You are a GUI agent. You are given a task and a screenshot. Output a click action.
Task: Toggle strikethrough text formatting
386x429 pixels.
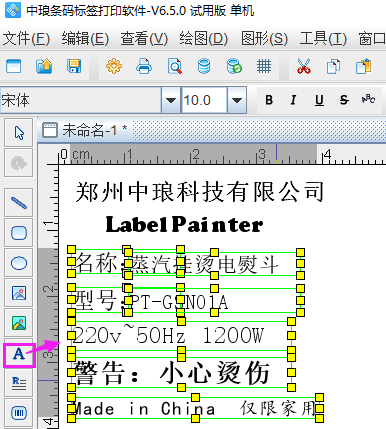[x=344, y=100]
